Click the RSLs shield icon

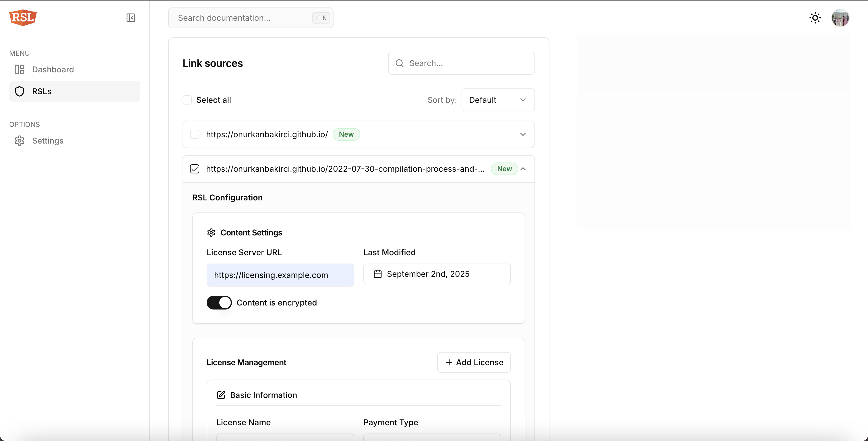[20, 91]
